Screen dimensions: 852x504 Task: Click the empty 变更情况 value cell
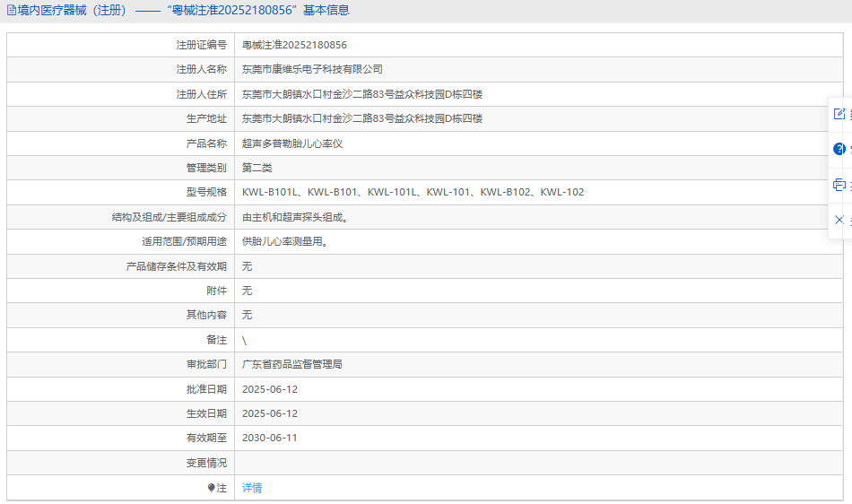click(538, 463)
